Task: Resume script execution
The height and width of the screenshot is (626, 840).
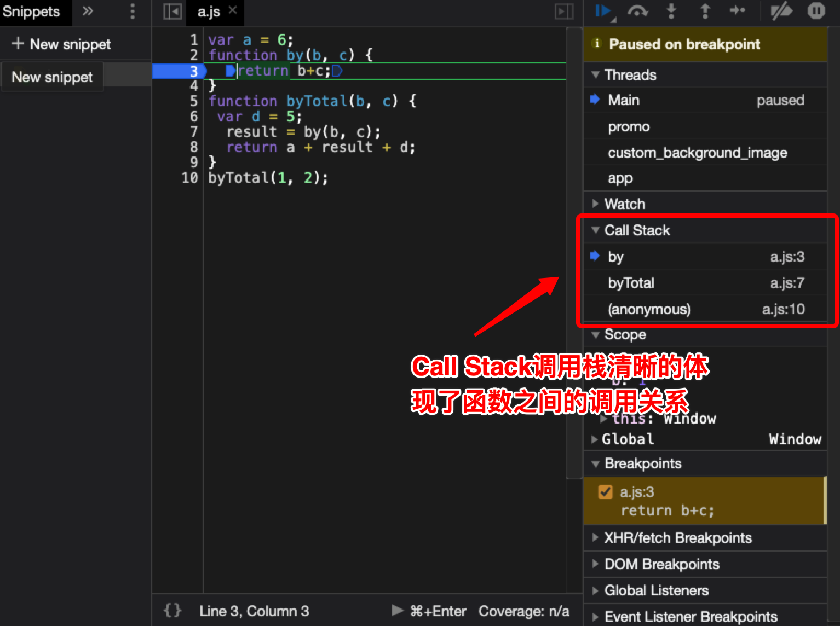Action: 603,11
